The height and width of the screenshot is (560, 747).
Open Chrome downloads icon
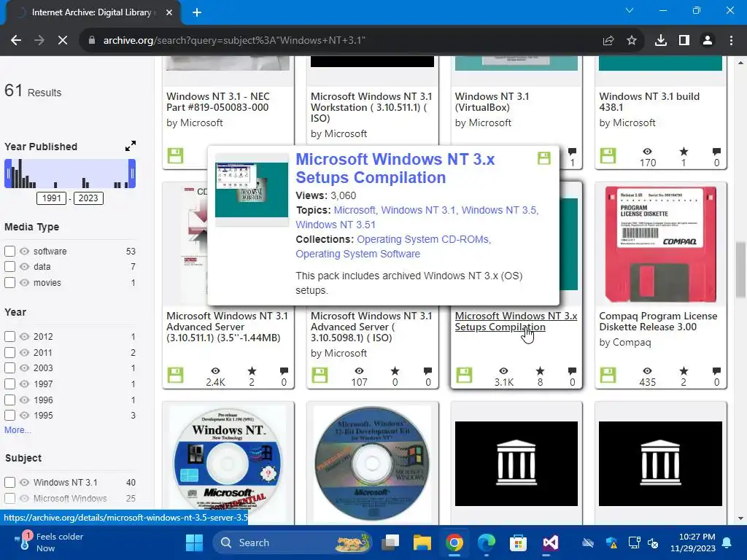pos(660,41)
